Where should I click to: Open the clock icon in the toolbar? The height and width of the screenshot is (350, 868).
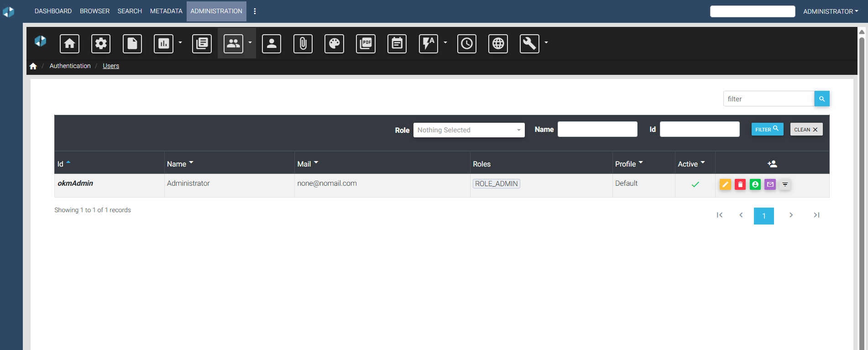click(x=467, y=44)
